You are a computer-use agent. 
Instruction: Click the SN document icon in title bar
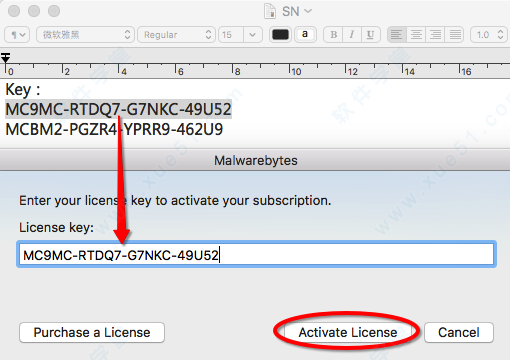270,11
